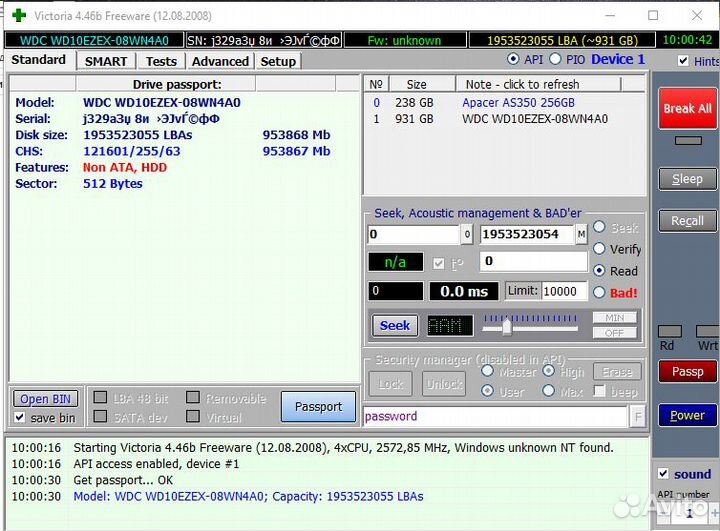Click the "M" button beside end LBA
720x531 pixels.
(581, 234)
